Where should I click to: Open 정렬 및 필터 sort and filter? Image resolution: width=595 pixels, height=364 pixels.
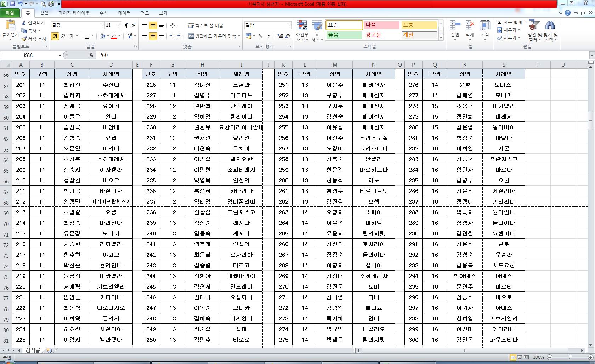click(x=534, y=31)
